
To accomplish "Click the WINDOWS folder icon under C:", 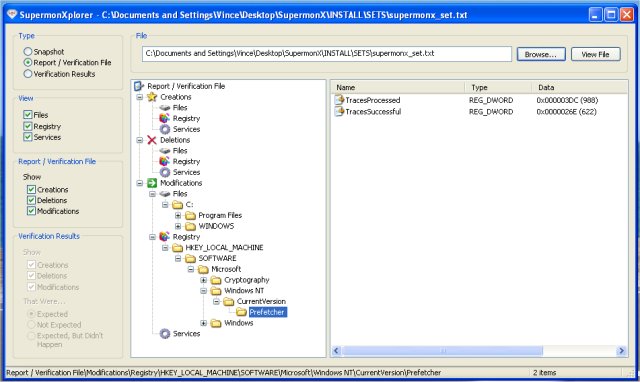I will coord(191,226).
